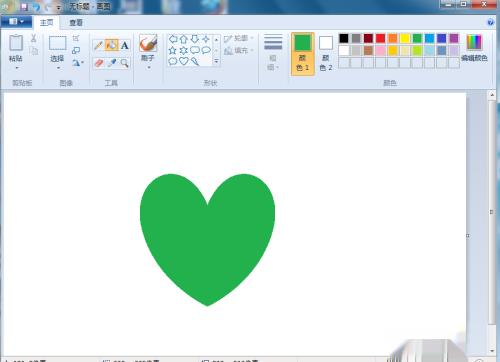Activate the Color 1 button
This screenshot has height=362, width=500.
pos(303,54)
